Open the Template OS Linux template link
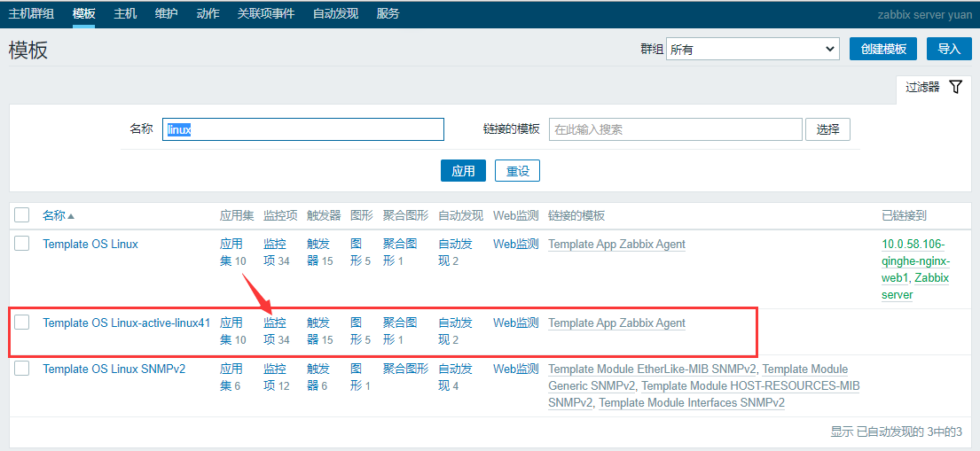Image resolution: width=980 pixels, height=451 pixels. pyautogui.click(x=90, y=245)
